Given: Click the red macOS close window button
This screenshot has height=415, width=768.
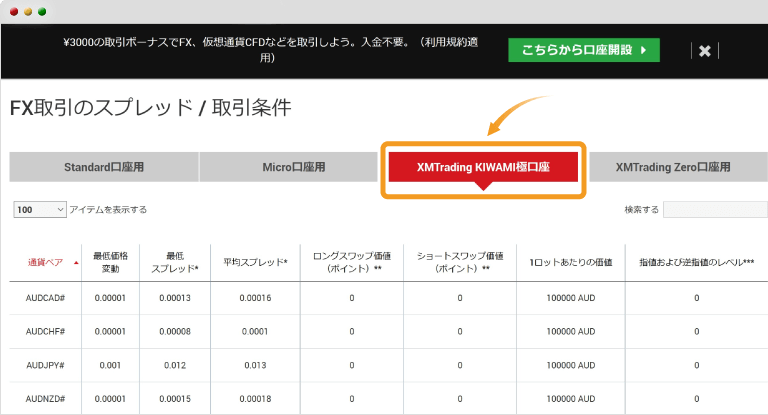Looking at the screenshot, I should coord(14,11).
